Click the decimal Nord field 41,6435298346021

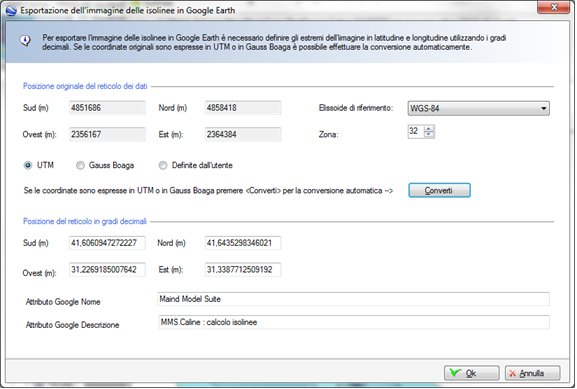(x=243, y=243)
